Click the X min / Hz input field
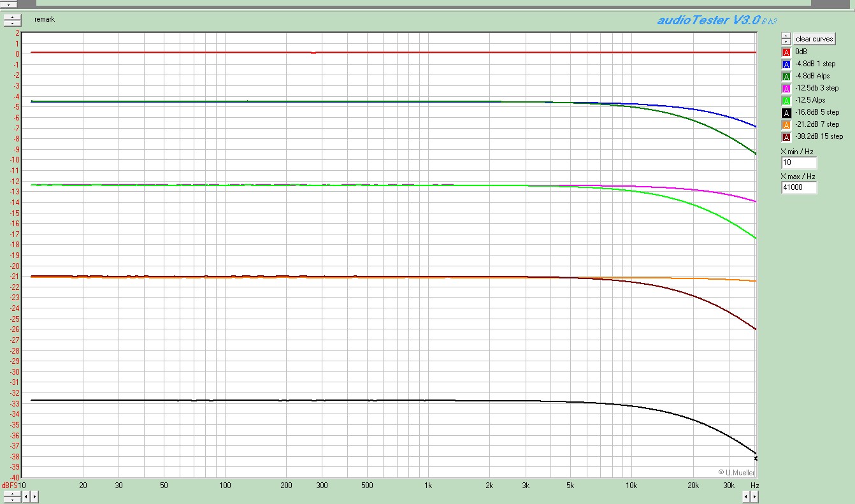The image size is (855, 504). 799,162
